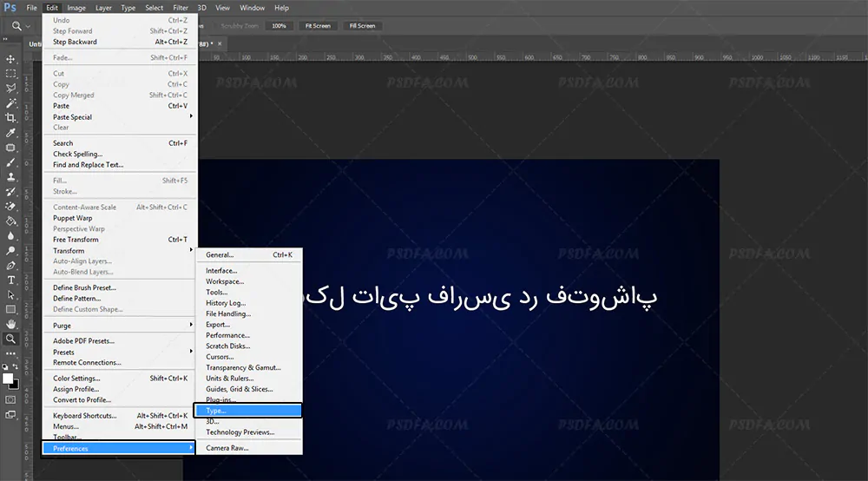This screenshot has height=481, width=868.
Task: Expand the Transform submenu
Action: (x=120, y=250)
